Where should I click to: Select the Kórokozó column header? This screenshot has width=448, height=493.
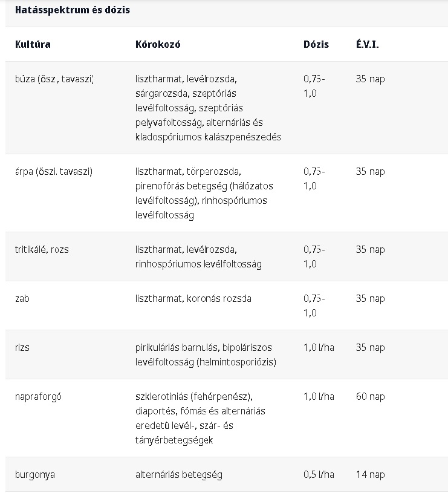[x=158, y=45]
